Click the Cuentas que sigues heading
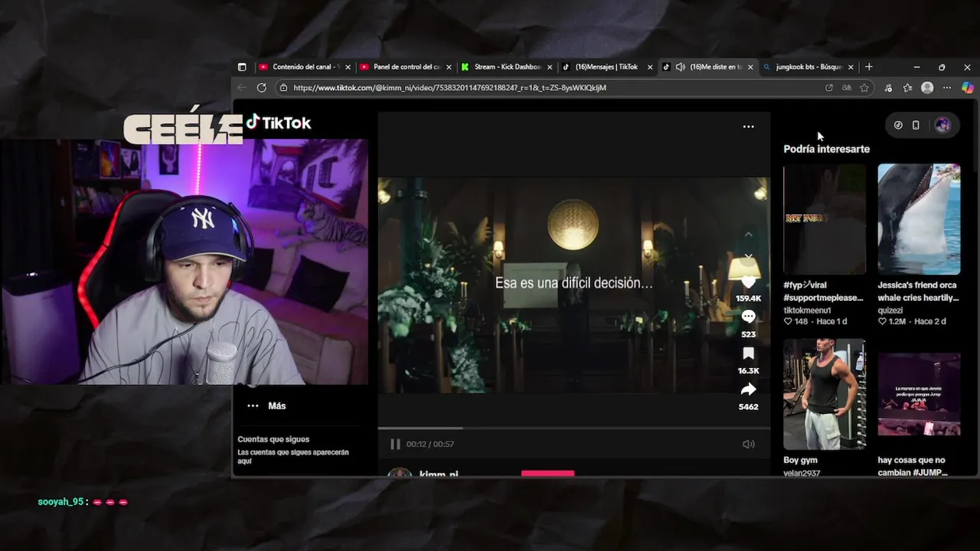The height and width of the screenshot is (551, 980). point(273,439)
